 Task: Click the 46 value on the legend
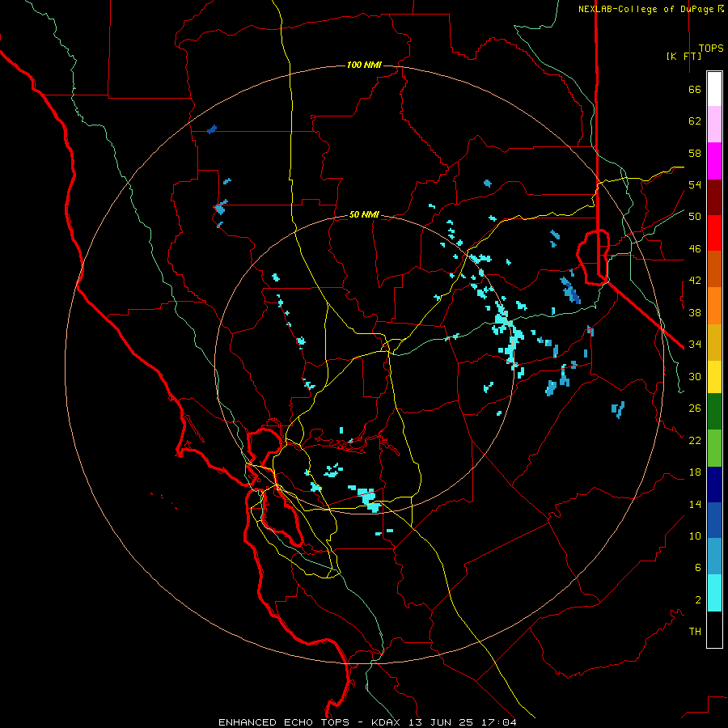695,249
